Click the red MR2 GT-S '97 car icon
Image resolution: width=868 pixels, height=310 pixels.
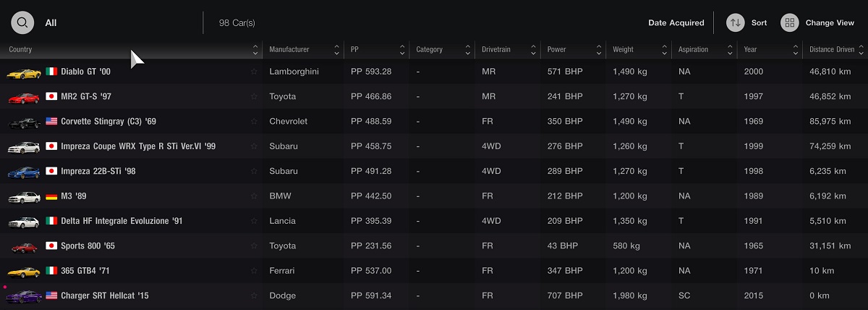coord(24,96)
